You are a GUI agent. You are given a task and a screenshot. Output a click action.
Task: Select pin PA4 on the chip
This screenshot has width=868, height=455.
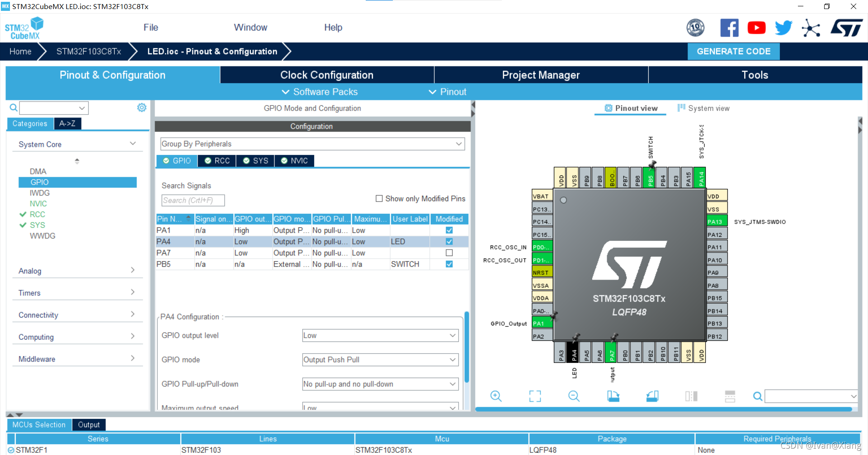click(x=573, y=352)
